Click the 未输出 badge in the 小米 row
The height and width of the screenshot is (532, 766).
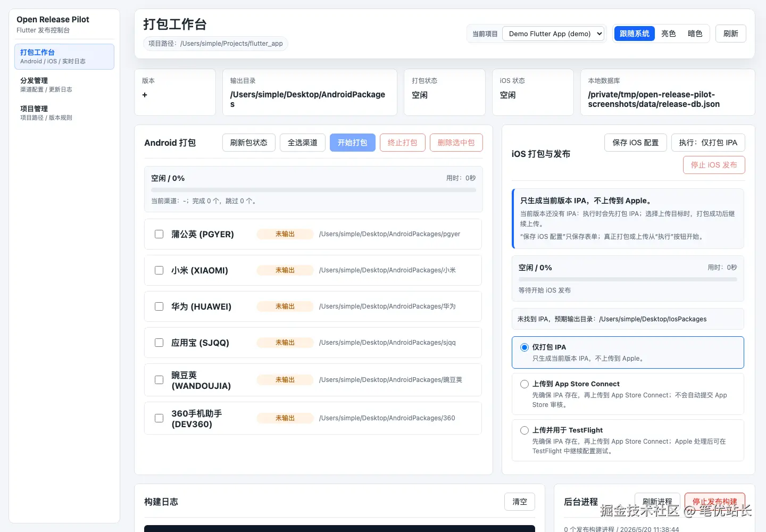(285, 270)
